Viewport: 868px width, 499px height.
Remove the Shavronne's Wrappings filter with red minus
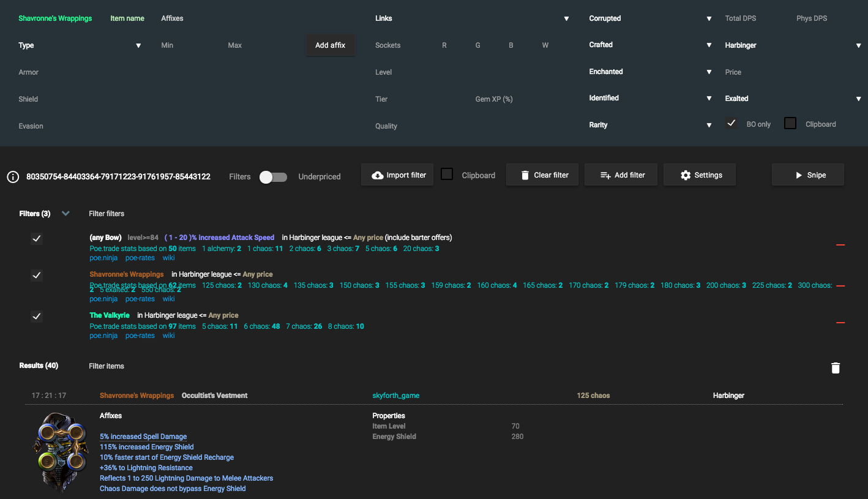click(x=840, y=286)
